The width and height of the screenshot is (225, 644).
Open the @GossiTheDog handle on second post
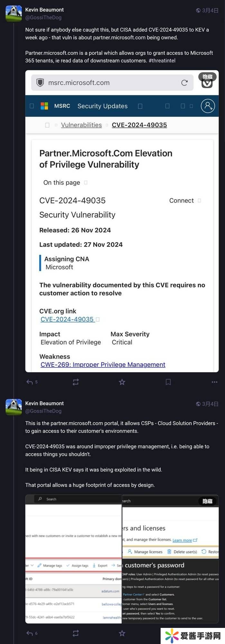(43, 411)
